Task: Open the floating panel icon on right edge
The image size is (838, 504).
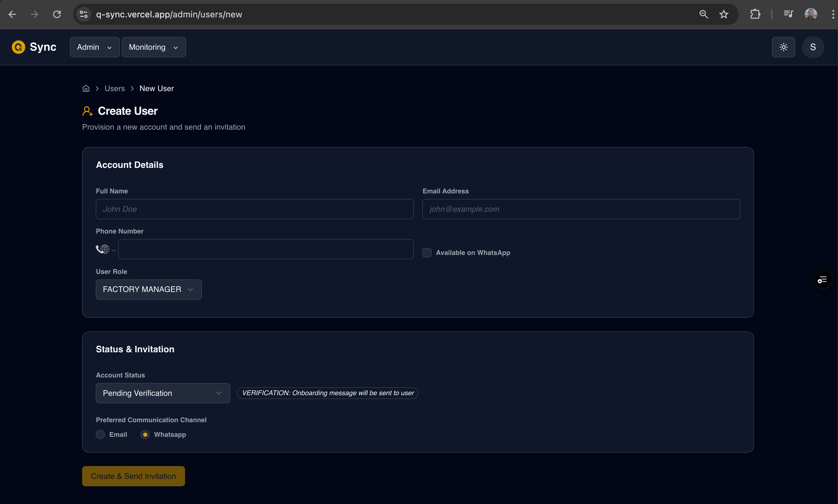Action: [822, 279]
